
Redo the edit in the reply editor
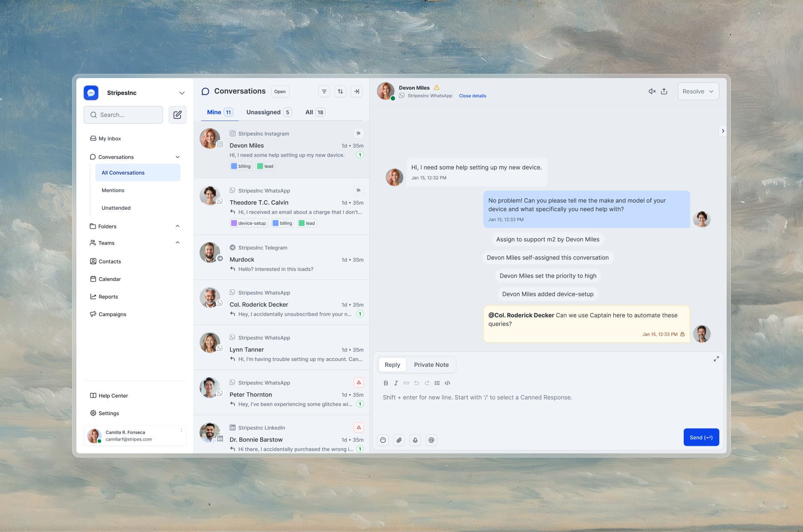[427, 383]
